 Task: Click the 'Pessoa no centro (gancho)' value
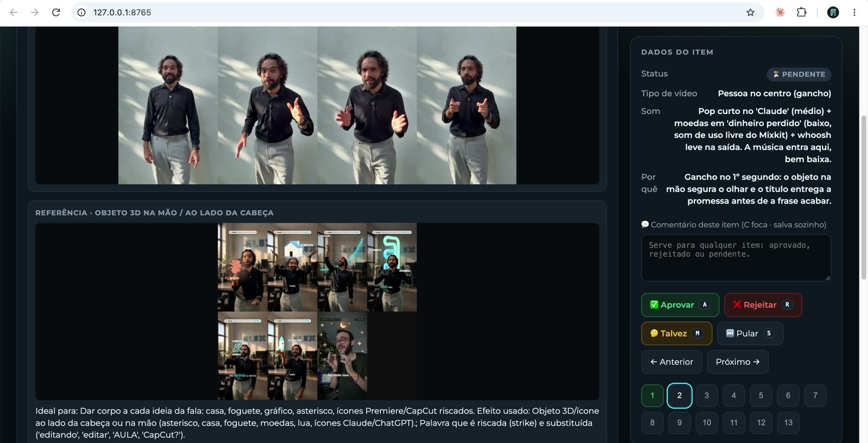pyautogui.click(x=774, y=93)
